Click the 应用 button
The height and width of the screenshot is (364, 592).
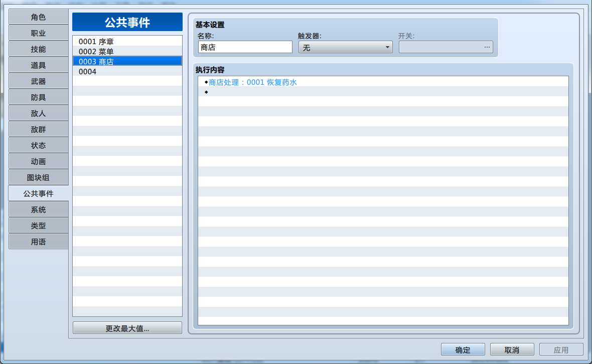tap(561, 349)
